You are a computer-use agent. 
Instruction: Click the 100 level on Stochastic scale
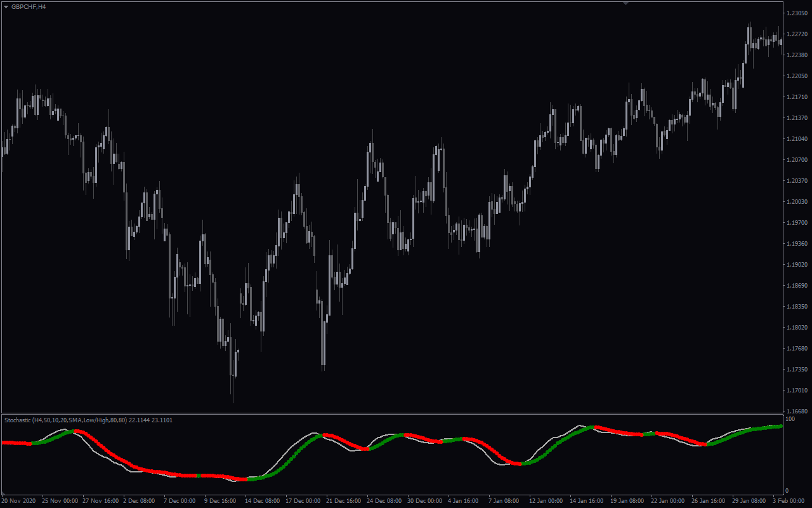tap(790, 419)
